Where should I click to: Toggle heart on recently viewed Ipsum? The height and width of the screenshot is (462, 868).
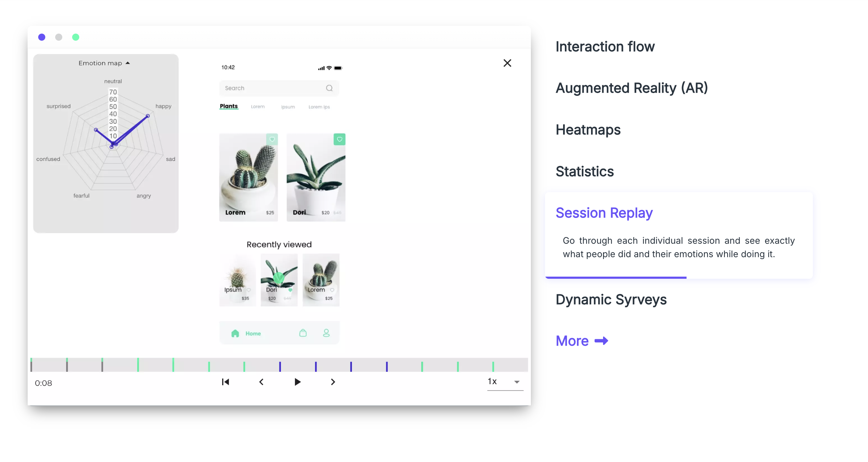249,290
